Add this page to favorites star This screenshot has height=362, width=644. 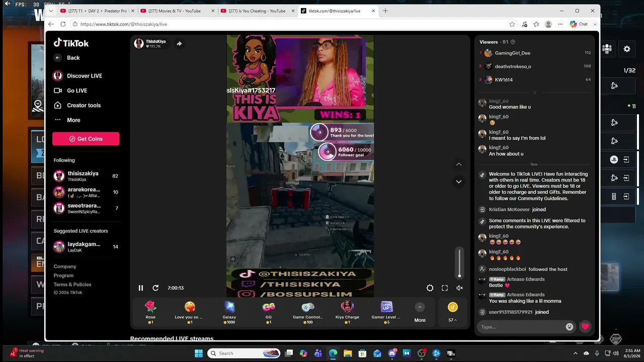[x=512, y=24]
